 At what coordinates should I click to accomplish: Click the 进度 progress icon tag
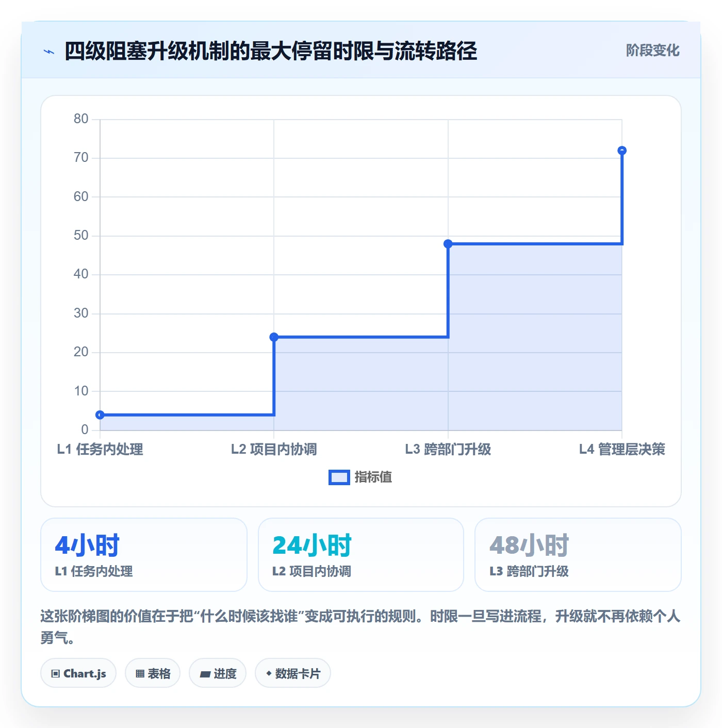point(218,673)
